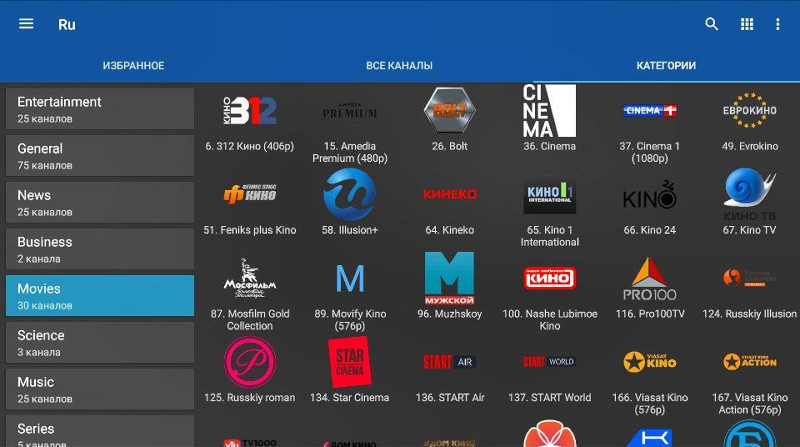Viewport: 800px width, 447px height.
Task: Select the News category
Action: tap(100, 202)
